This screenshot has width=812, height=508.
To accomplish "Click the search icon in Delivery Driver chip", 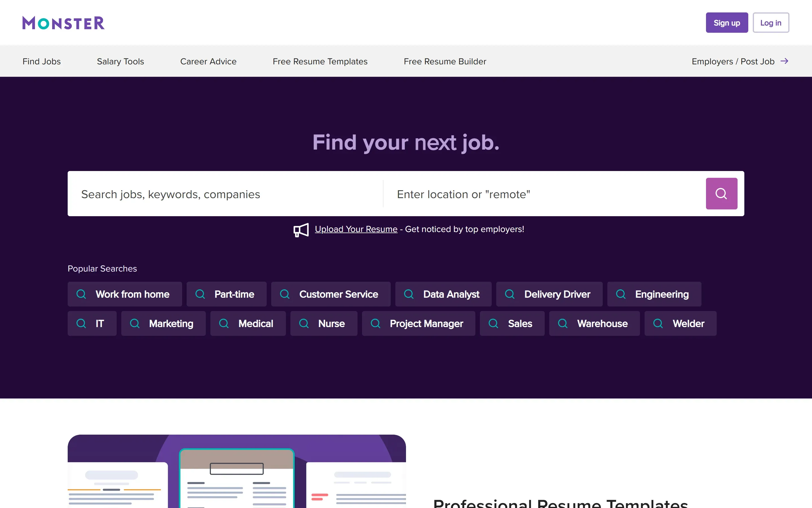I will click(x=510, y=294).
